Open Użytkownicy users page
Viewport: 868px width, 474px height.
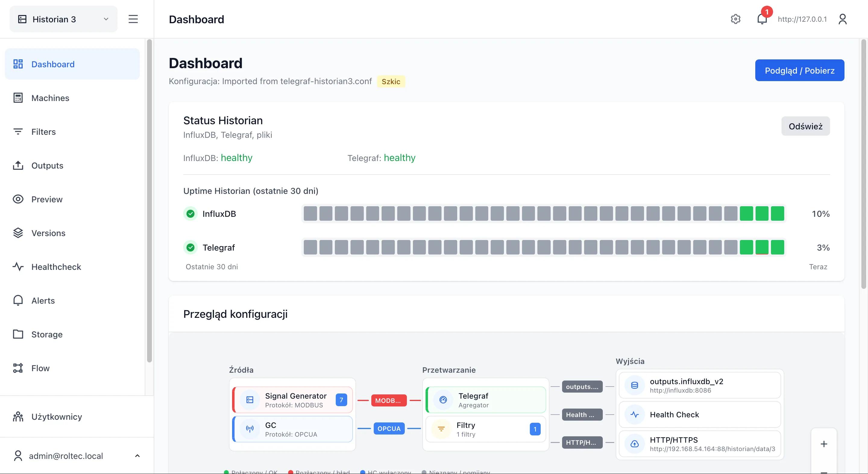point(72,417)
